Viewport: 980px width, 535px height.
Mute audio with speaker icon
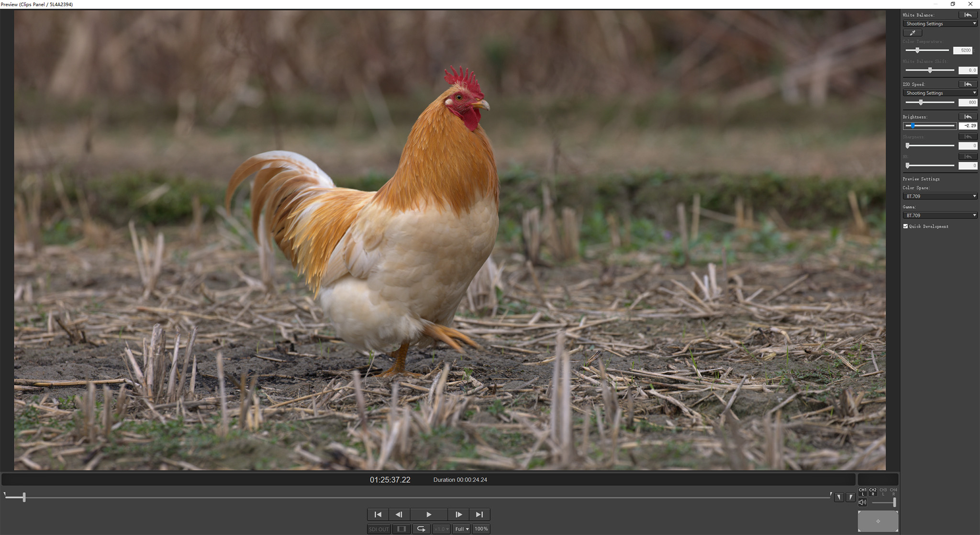pos(862,502)
